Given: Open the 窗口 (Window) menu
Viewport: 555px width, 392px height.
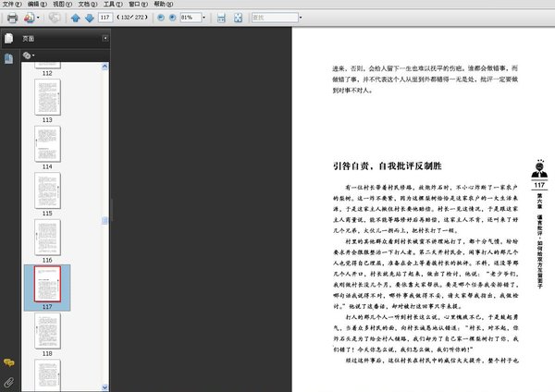Looking at the screenshot, I should tap(138, 5).
